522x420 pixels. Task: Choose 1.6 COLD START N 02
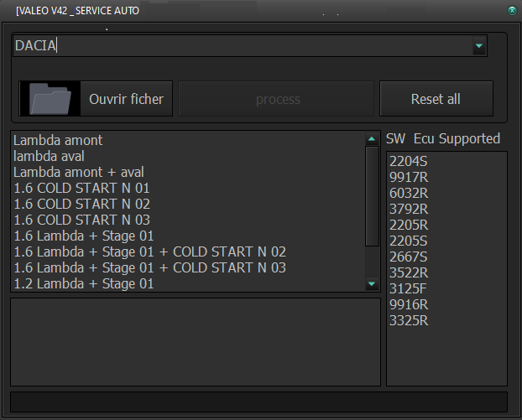click(81, 205)
